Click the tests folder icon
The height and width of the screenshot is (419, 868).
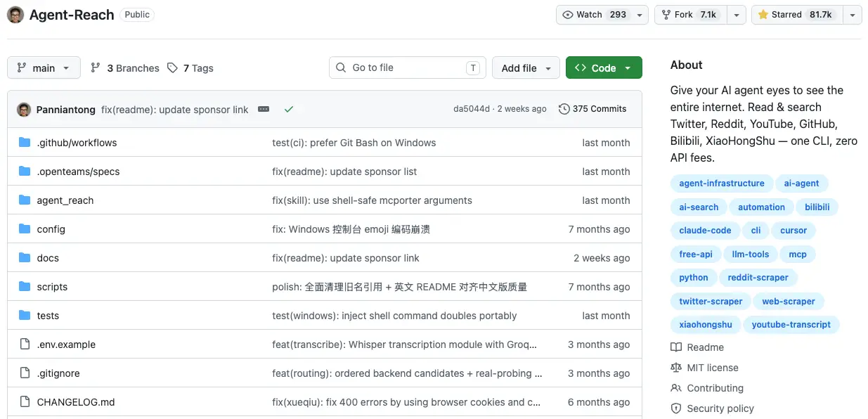pyautogui.click(x=25, y=316)
